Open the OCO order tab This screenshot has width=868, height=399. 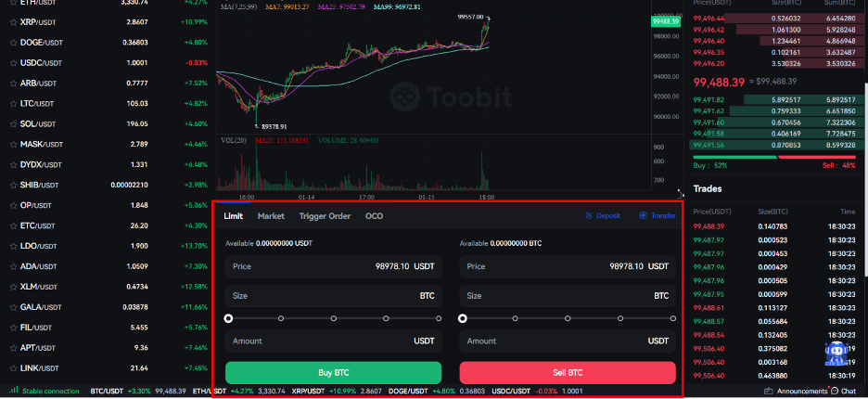click(x=374, y=215)
